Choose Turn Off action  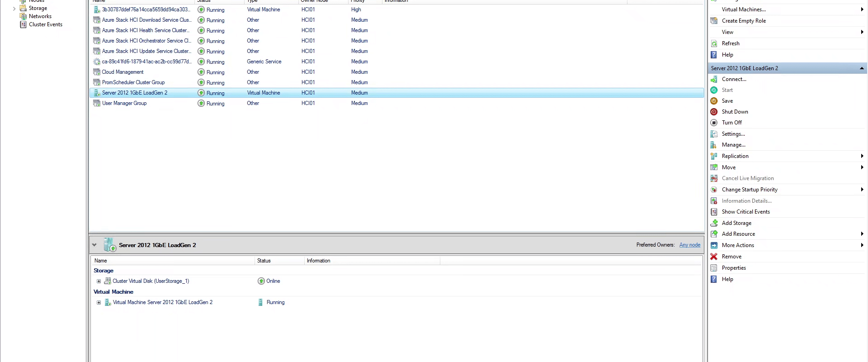pos(731,123)
